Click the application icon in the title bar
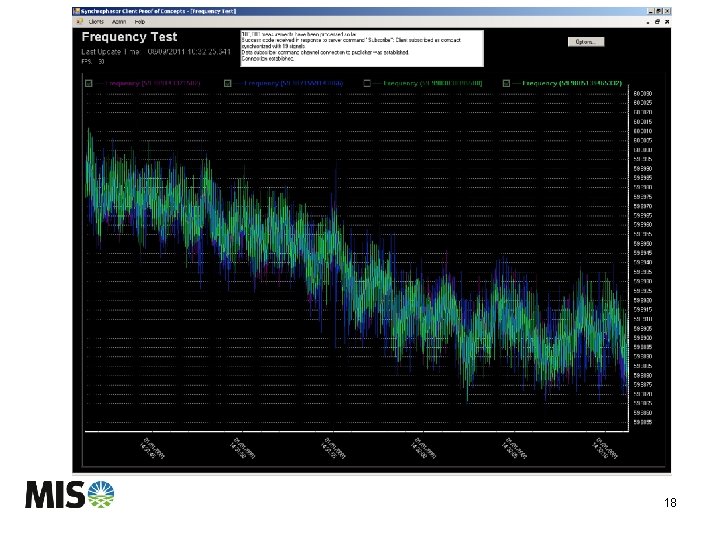720x540 pixels. [x=77, y=11]
